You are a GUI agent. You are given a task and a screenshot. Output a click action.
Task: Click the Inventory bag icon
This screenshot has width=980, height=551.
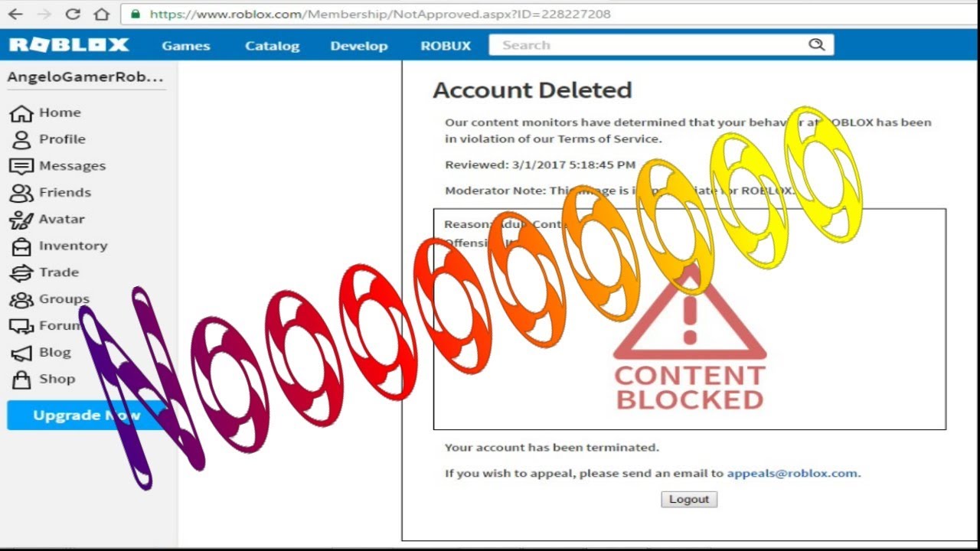[21, 246]
